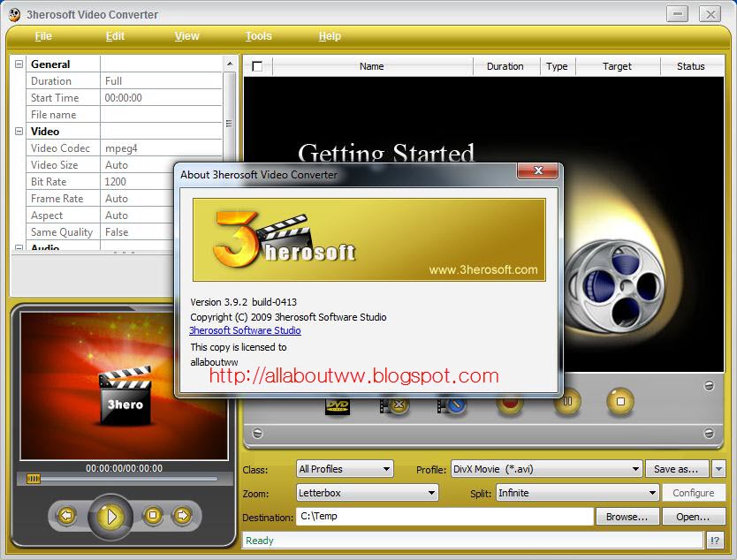
Task: Minimize the 3herosoft Video Converter window
Action: 677,13
